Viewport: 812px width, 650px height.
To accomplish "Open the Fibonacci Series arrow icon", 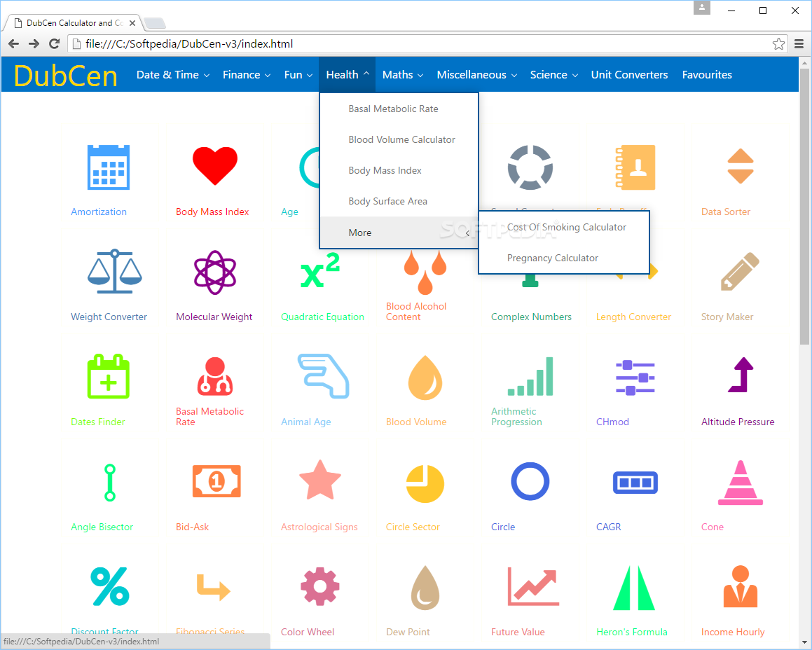I will [214, 588].
